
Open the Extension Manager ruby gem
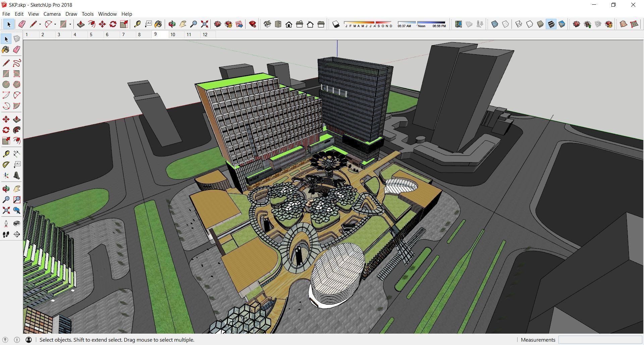(x=253, y=24)
